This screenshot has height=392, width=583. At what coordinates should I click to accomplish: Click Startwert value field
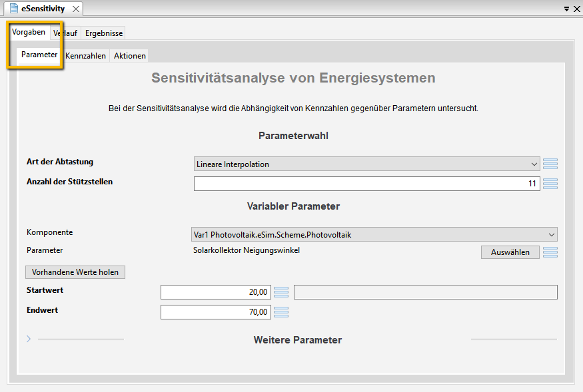(x=216, y=292)
